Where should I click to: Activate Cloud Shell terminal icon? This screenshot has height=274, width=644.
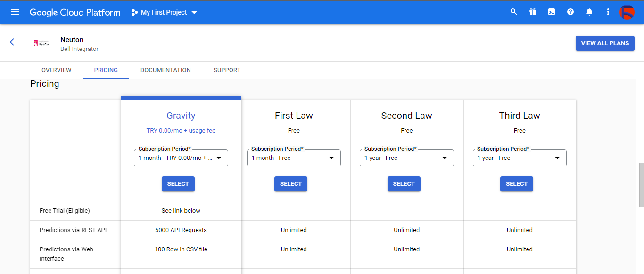tap(552, 12)
